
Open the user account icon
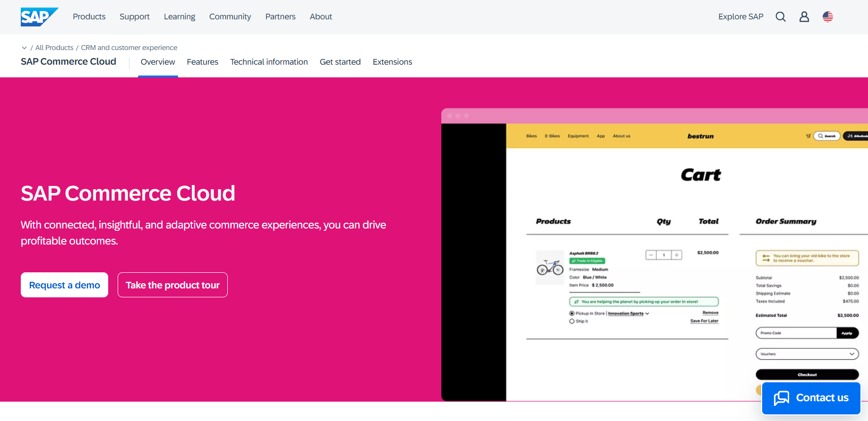coord(804,17)
